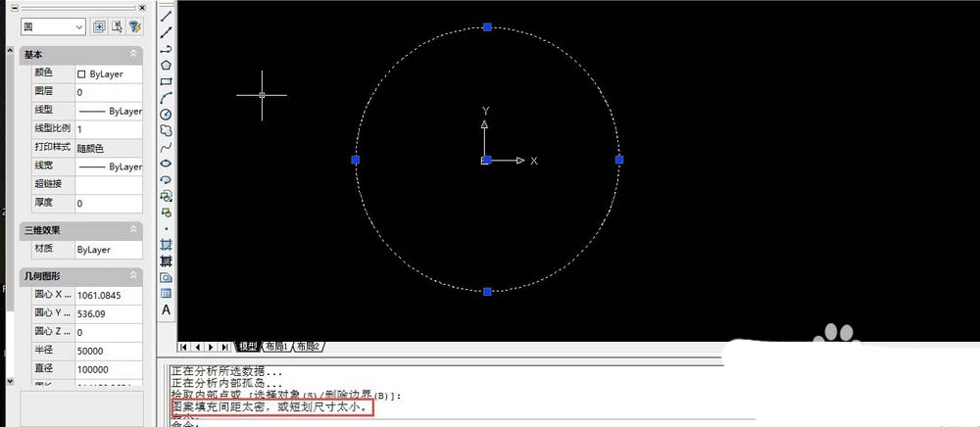Viewport: 980px width, 427px height.
Task: Switch to the 布局2 tab
Action: click(308, 347)
